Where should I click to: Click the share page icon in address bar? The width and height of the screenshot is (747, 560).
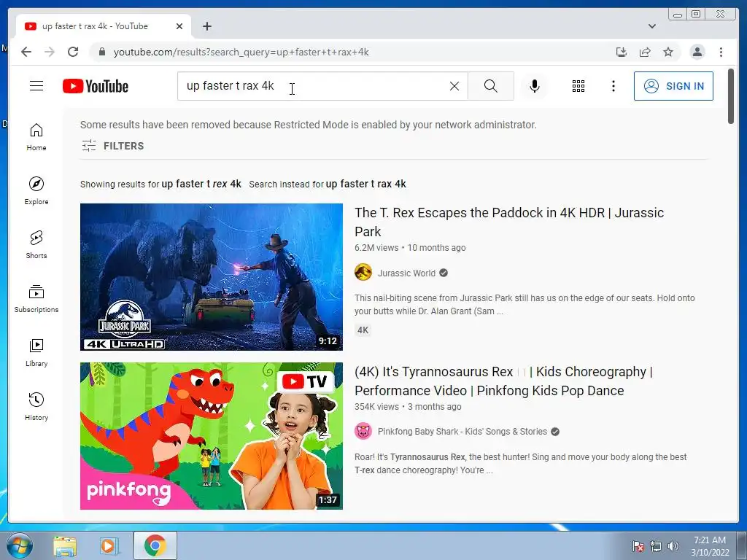coord(645,52)
